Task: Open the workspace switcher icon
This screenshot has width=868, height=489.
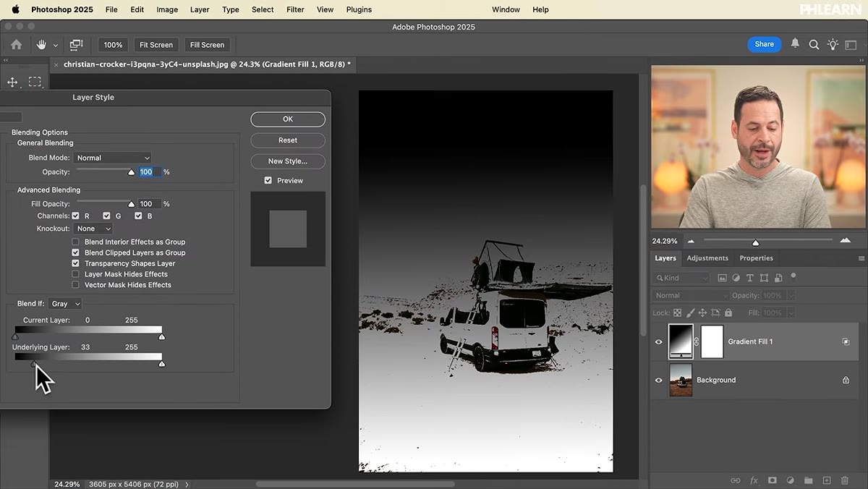Action: click(851, 45)
